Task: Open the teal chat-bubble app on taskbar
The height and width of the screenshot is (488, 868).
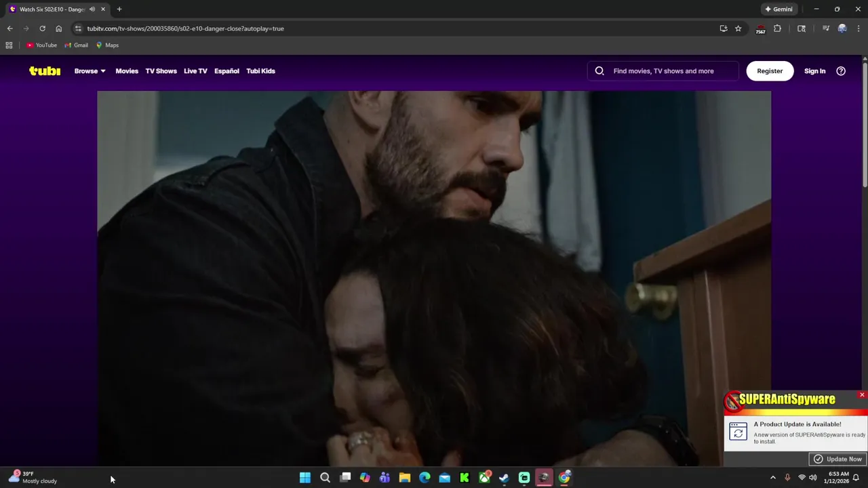Action: (x=524, y=478)
